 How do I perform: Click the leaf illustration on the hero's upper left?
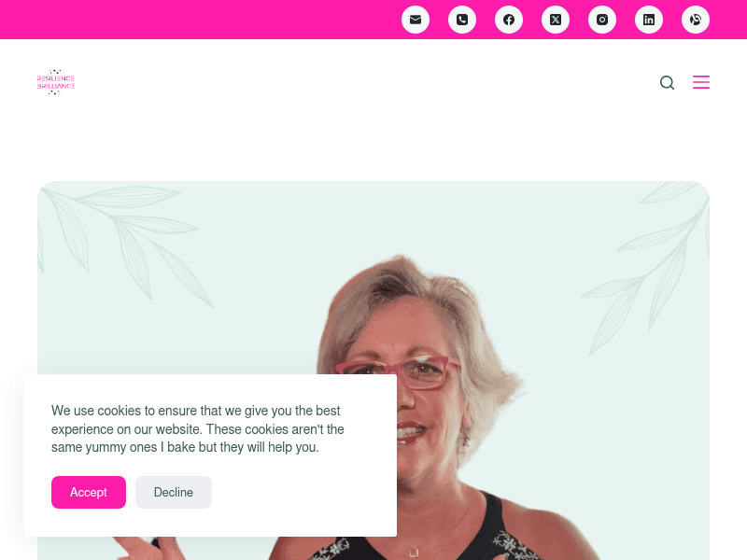125,243
